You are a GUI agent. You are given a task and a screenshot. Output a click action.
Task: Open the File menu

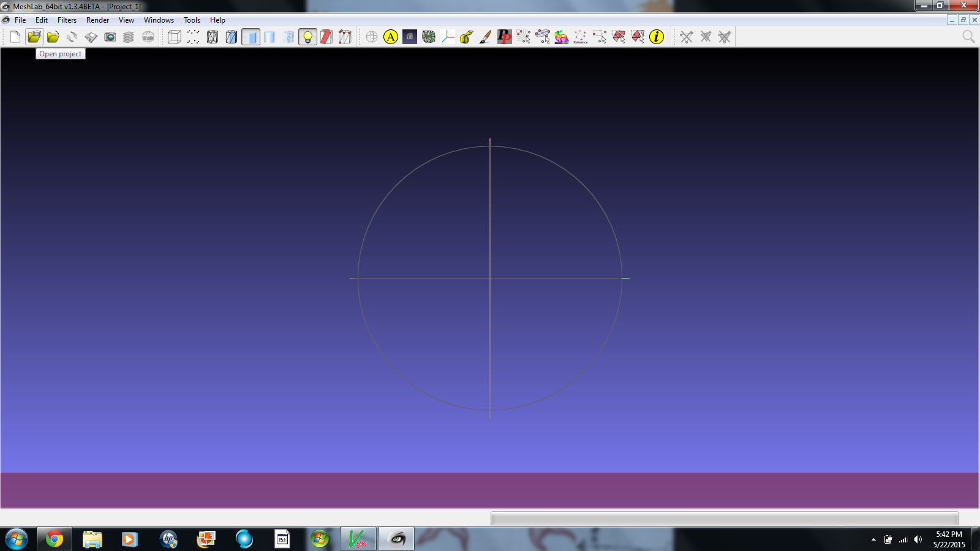coord(20,20)
